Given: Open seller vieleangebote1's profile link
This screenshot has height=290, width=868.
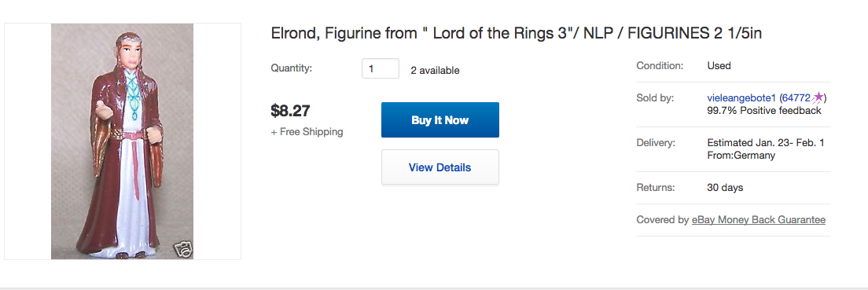Looking at the screenshot, I should pyautogui.click(x=741, y=98).
